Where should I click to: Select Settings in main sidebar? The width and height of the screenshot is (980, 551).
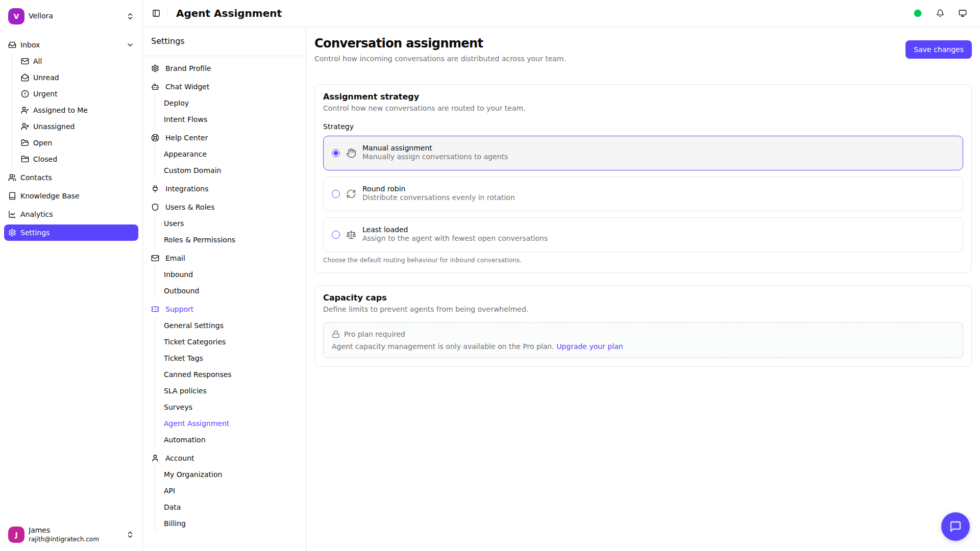71,233
